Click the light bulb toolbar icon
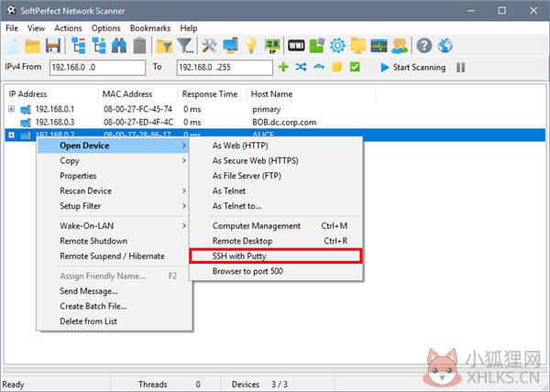The width and height of the screenshot is (550, 392). (251, 46)
